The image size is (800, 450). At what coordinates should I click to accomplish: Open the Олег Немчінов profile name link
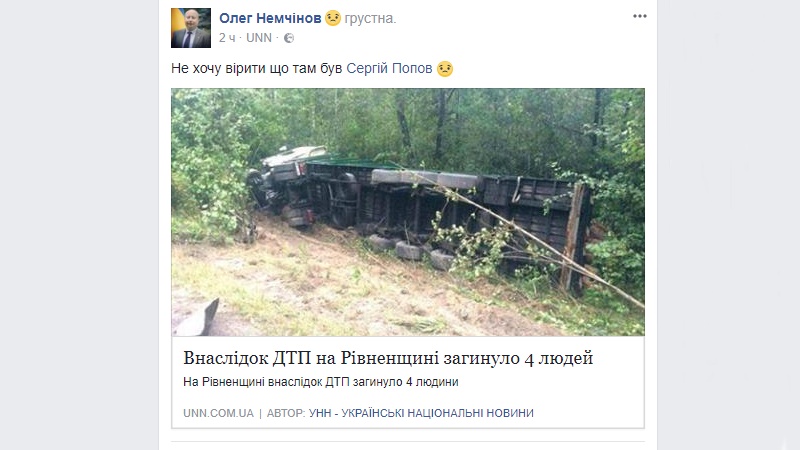[x=270, y=18]
